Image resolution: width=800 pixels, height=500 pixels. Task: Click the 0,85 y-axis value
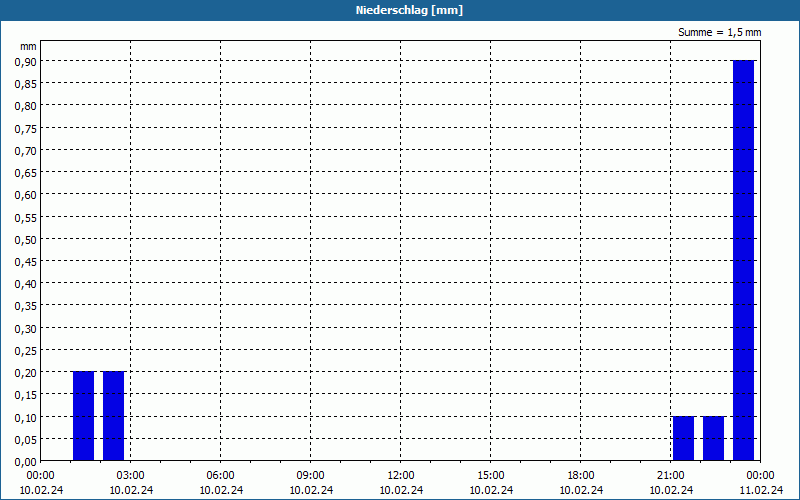pos(26,84)
